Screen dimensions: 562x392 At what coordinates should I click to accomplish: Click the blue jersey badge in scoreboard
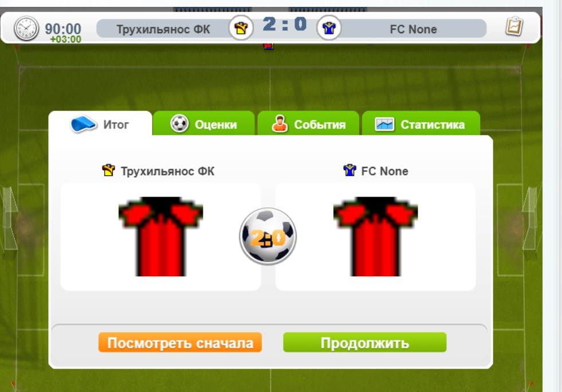click(329, 28)
